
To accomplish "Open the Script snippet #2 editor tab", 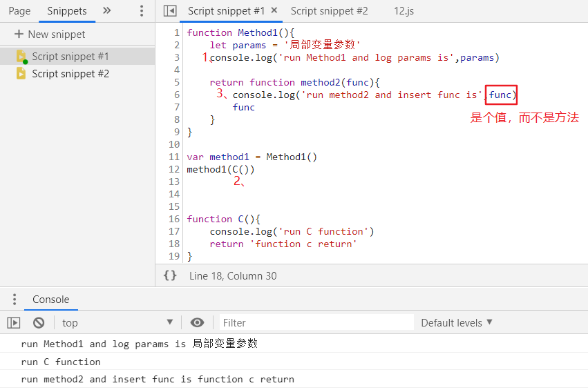I will tap(329, 11).
